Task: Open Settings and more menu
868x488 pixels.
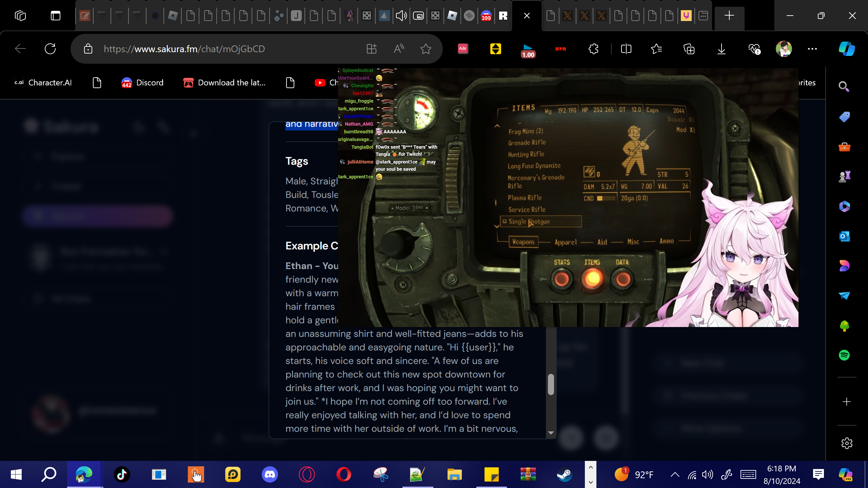Action: 812,49
